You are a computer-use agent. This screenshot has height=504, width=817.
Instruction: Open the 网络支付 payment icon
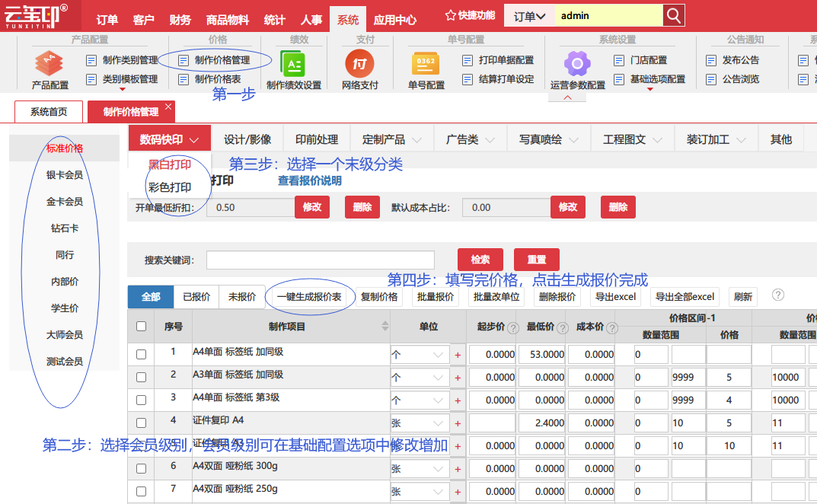359,64
